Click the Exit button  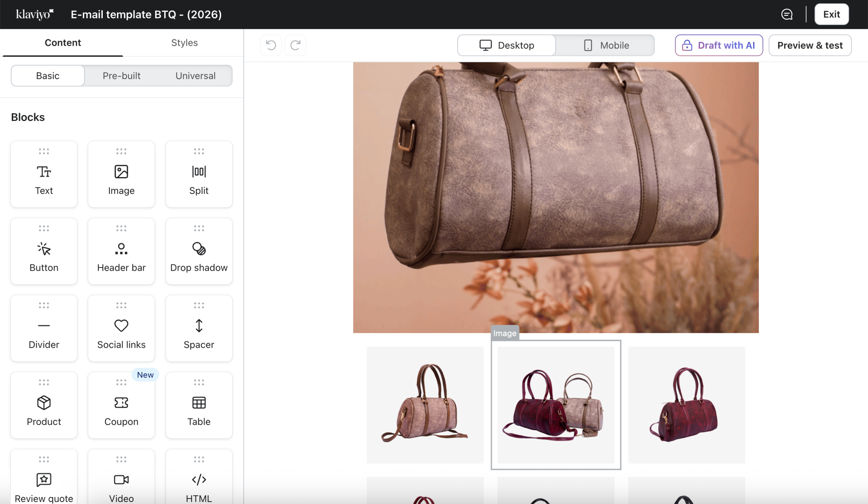[831, 15]
